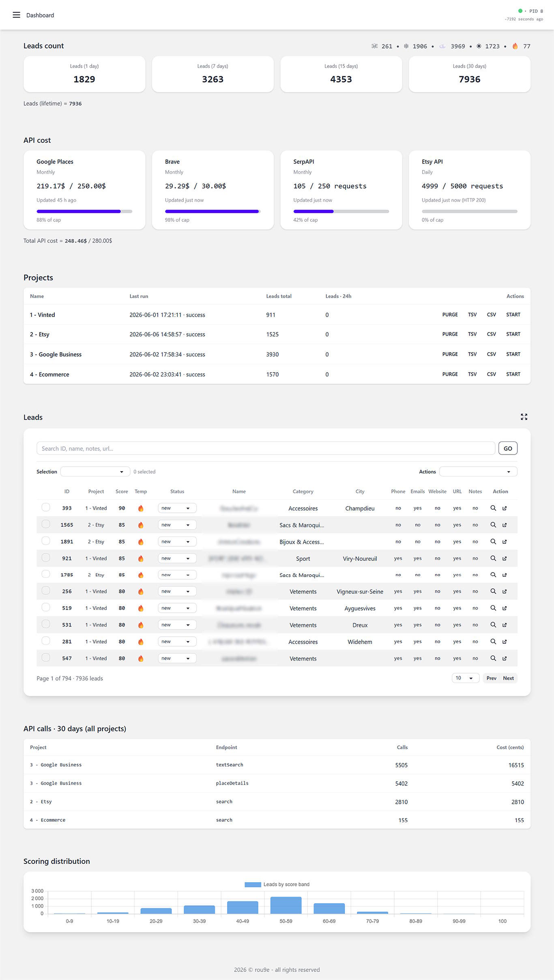Viewport: 554px width, 980px height.
Task: Click the 50-59 bar in scoring chart
Action: click(286, 905)
